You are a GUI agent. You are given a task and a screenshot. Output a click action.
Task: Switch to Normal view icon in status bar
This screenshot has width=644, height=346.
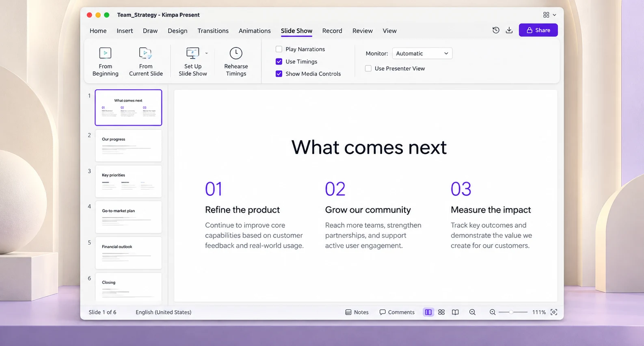click(x=428, y=312)
